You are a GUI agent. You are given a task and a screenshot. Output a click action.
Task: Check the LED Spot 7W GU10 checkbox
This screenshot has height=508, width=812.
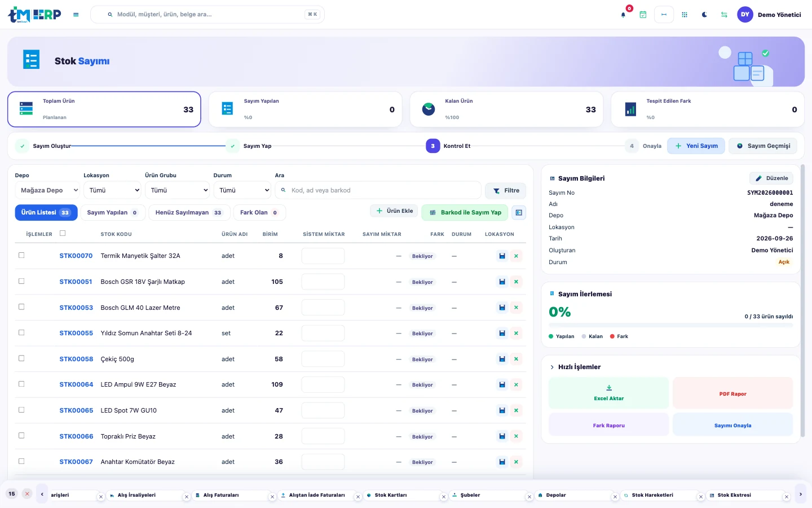(x=21, y=410)
